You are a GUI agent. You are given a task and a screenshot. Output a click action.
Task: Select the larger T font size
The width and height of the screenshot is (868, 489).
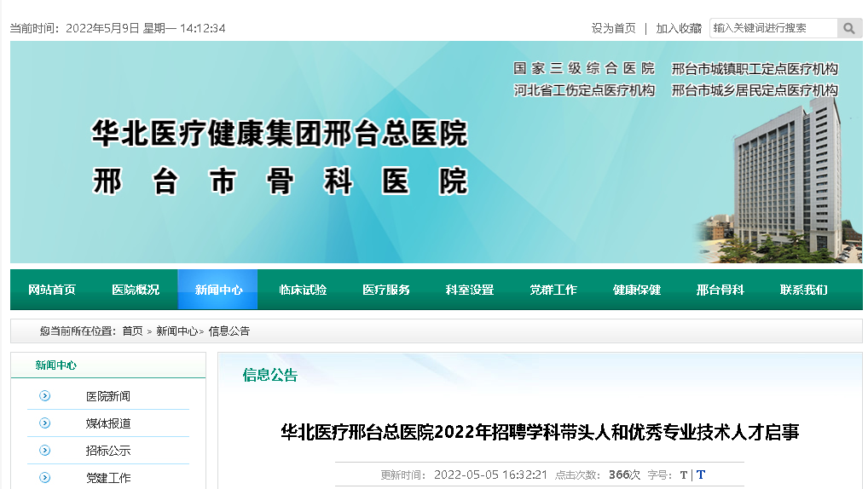tap(701, 475)
